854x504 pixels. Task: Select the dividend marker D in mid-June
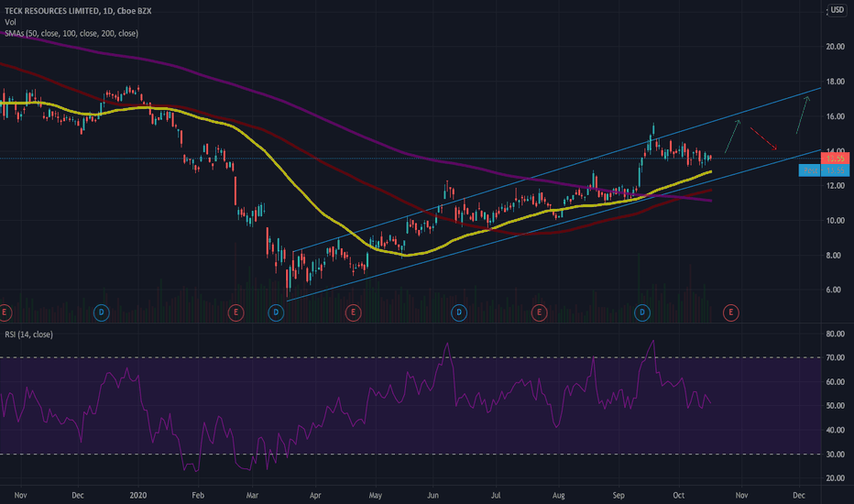[459, 312]
